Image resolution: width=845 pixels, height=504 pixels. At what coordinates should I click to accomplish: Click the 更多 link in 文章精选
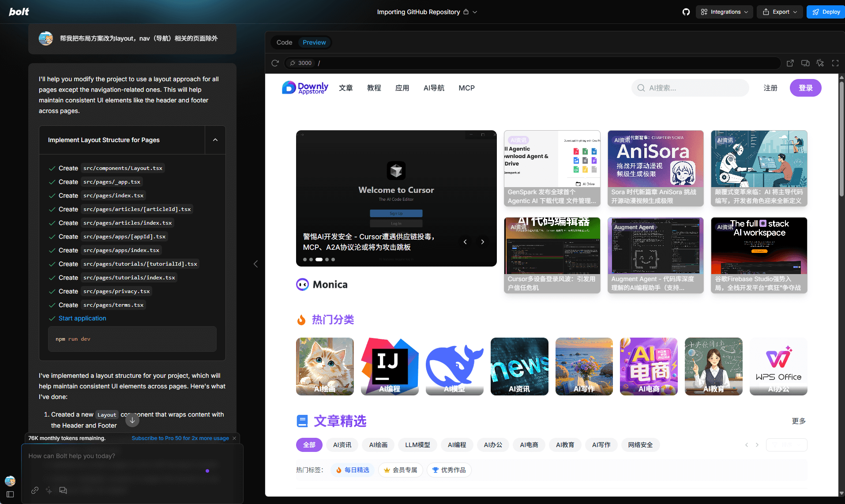coord(799,421)
